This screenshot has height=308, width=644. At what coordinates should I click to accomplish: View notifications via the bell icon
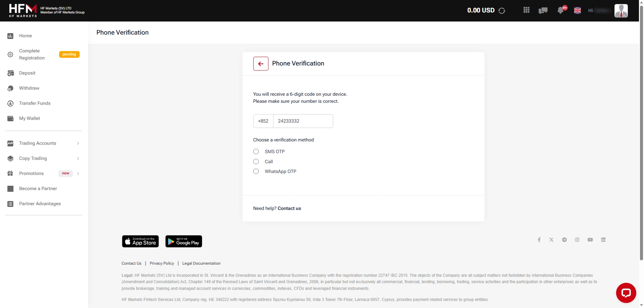pyautogui.click(x=560, y=10)
